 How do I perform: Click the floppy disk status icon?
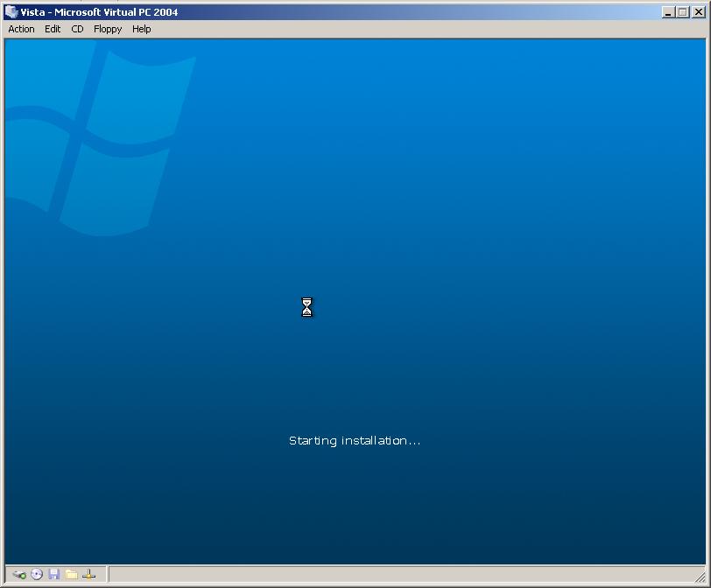(54, 574)
